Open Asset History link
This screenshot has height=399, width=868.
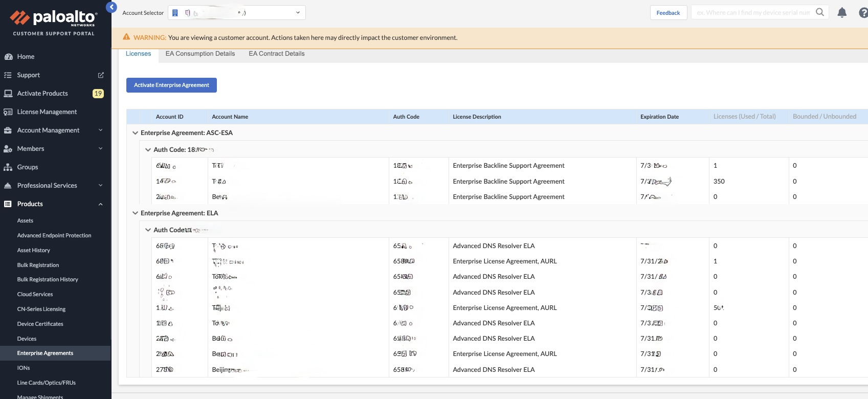[34, 251]
